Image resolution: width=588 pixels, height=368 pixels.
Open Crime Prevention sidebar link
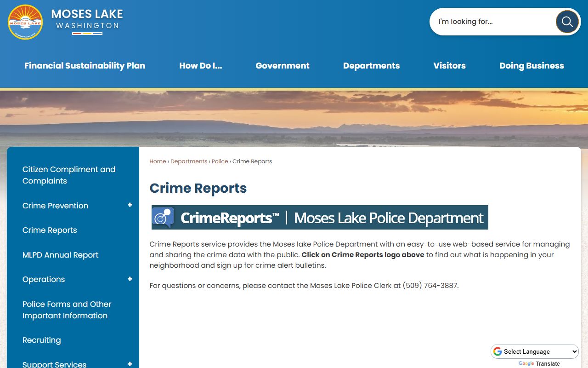coord(55,206)
